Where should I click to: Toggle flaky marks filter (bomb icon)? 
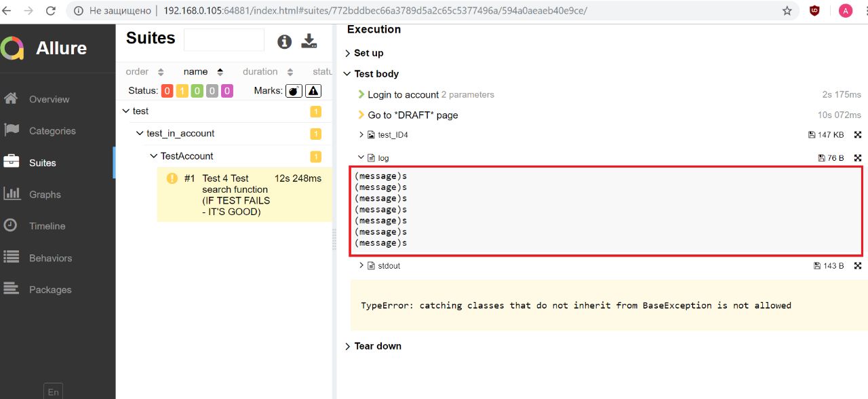coord(294,91)
